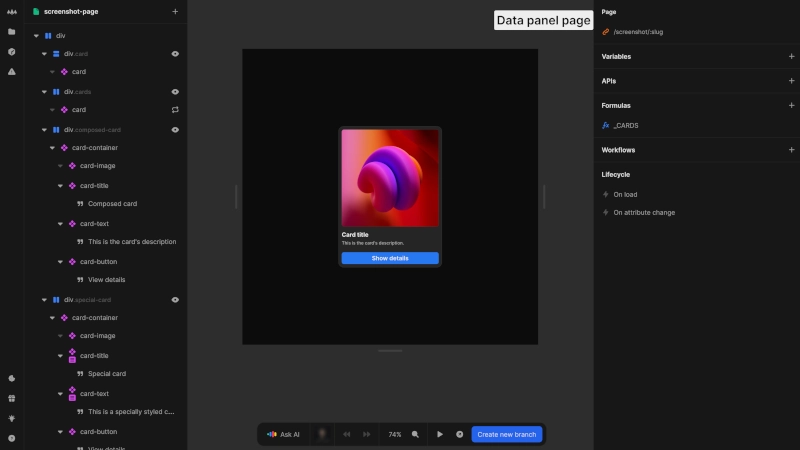The height and width of the screenshot is (450, 800).
Task: Collapse the div.composed-card node
Action: point(44,130)
